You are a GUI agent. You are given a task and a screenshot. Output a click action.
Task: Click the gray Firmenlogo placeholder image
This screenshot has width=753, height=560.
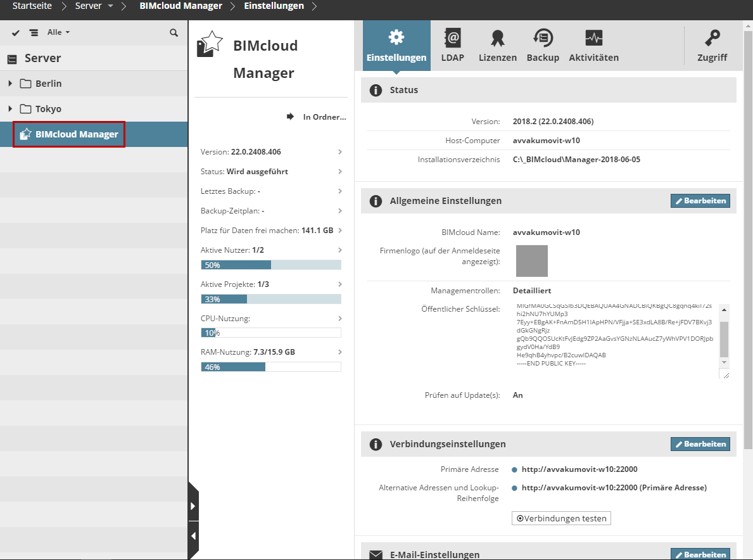click(x=531, y=261)
